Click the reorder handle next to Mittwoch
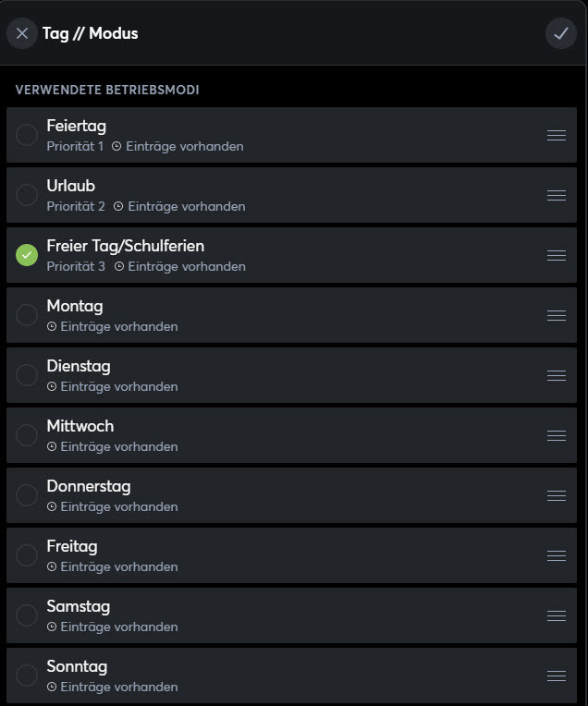The image size is (588, 706). (x=557, y=435)
